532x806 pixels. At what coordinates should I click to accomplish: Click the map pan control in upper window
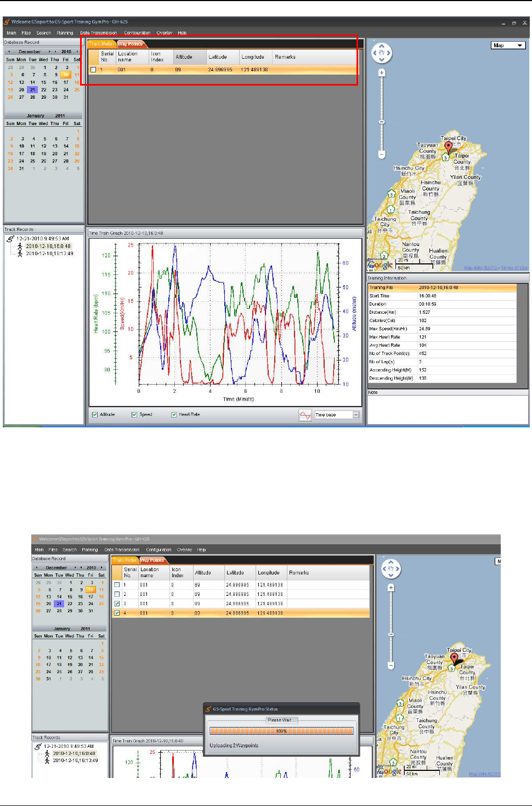click(382, 53)
